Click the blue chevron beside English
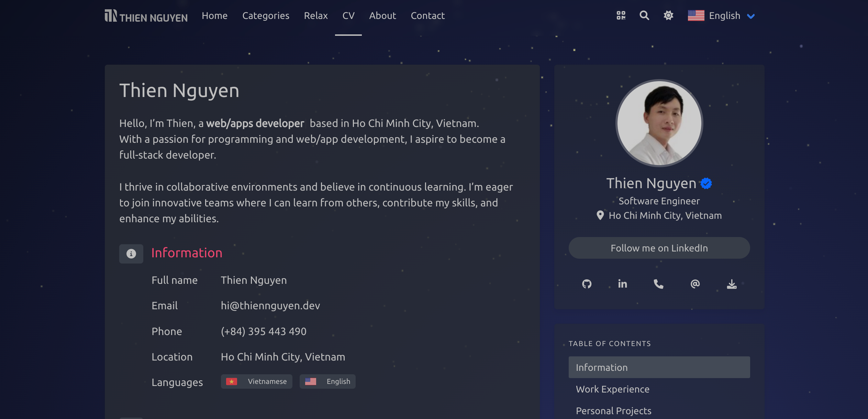Viewport: 868px width, 419px height. click(x=751, y=16)
